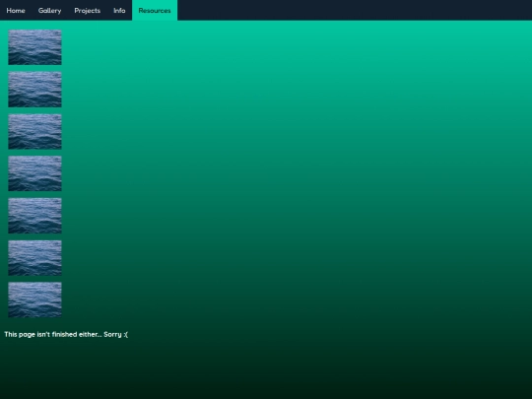Image resolution: width=532 pixels, height=399 pixels.
Task: Open the third water thumbnail
Action: (34, 132)
